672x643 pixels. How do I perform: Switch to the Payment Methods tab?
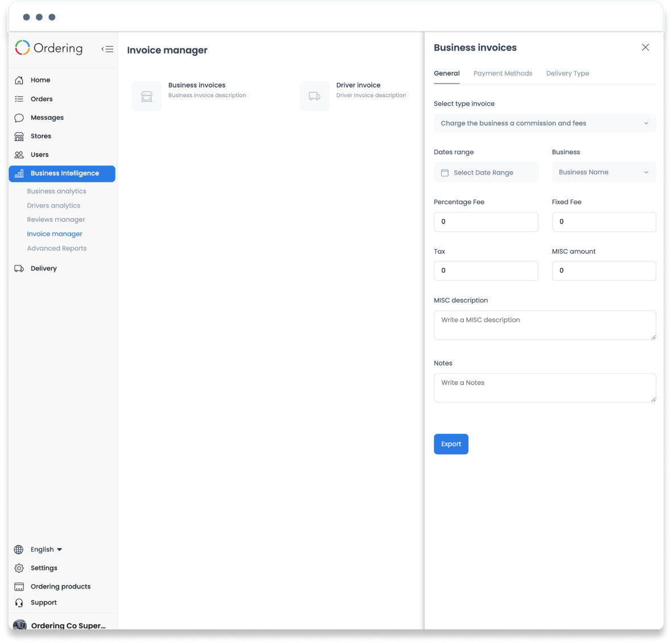[503, 73]
